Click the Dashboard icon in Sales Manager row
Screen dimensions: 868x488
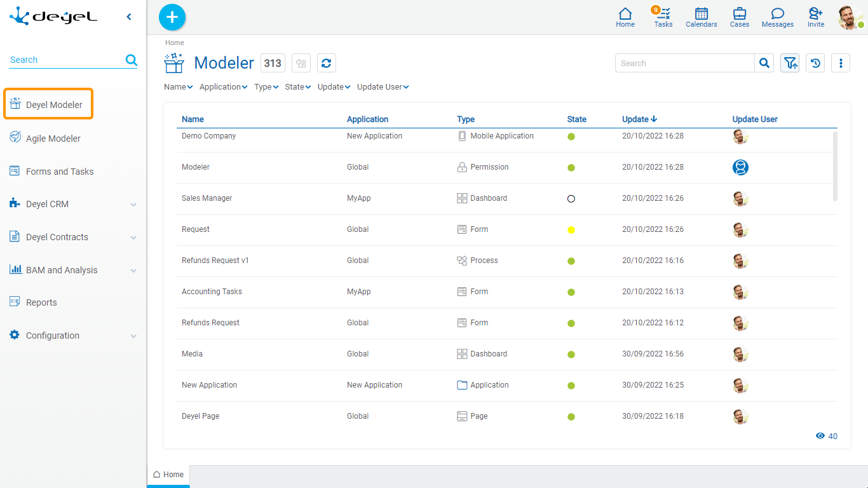tap(462, 198)
